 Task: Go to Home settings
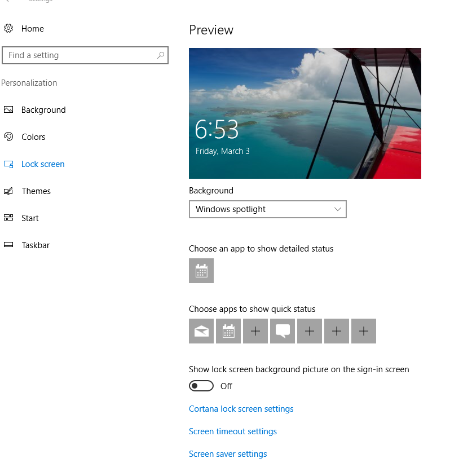[x=33, y=29]
